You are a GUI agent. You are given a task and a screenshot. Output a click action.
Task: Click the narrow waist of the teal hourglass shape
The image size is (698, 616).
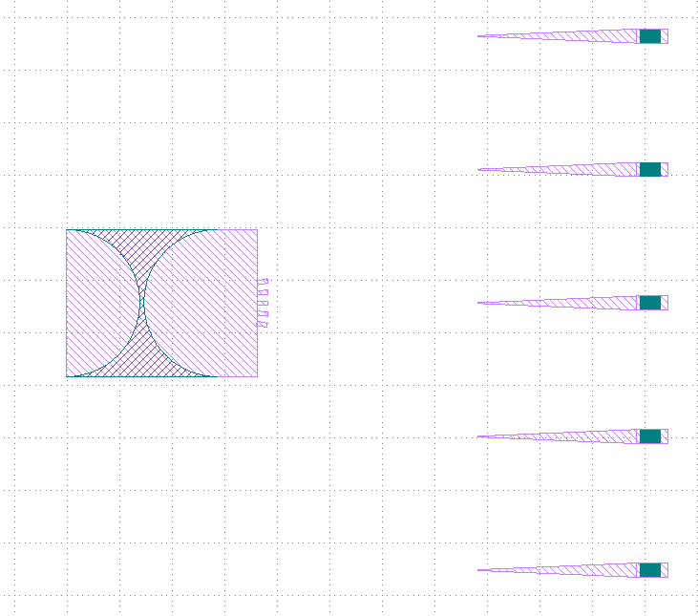(142, 303)
